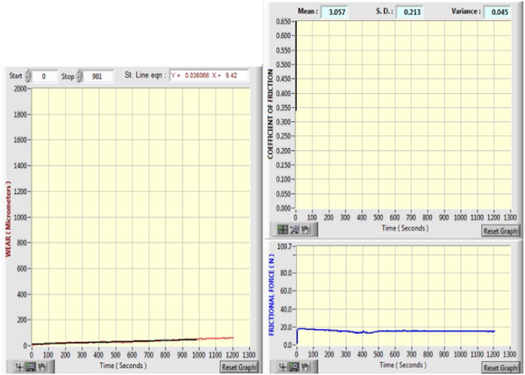The width and height of the screenshot is (525, 375).
Task: Select zoom tool on Frictional Force graph palette
Action: point(294,367)
